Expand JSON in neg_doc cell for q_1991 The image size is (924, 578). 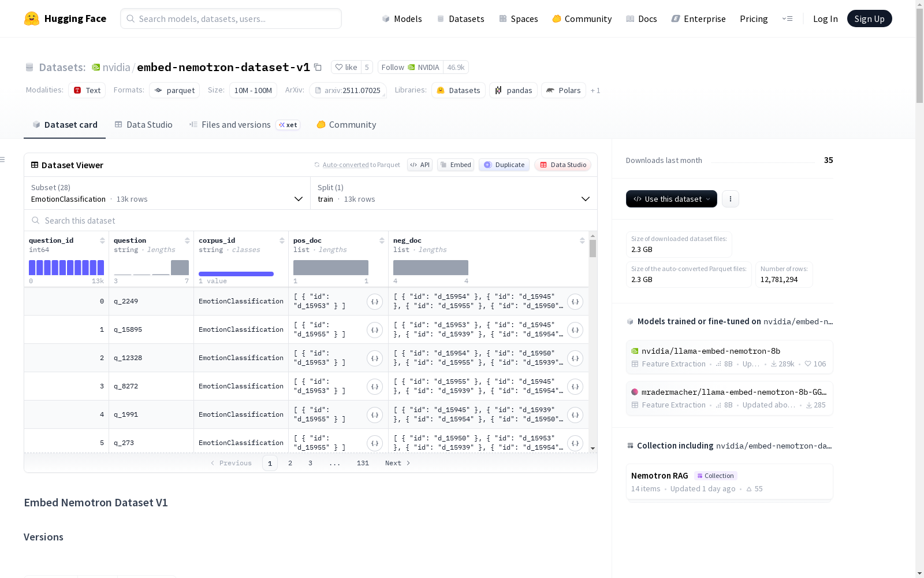(575, 414)
